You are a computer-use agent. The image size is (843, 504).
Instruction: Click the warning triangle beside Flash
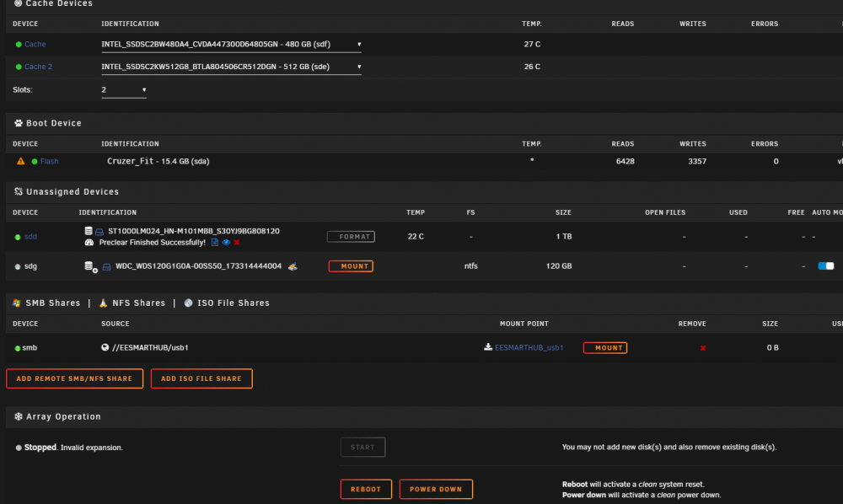21,161
